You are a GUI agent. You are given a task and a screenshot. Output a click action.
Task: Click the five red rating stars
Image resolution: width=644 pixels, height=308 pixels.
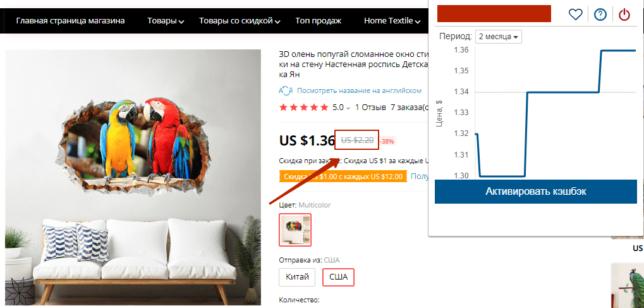point(303,108)
